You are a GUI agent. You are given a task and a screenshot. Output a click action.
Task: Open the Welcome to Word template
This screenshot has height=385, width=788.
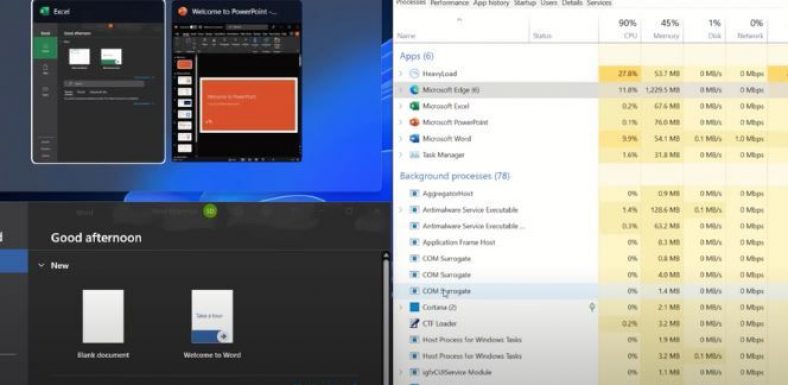pos(212,324)
